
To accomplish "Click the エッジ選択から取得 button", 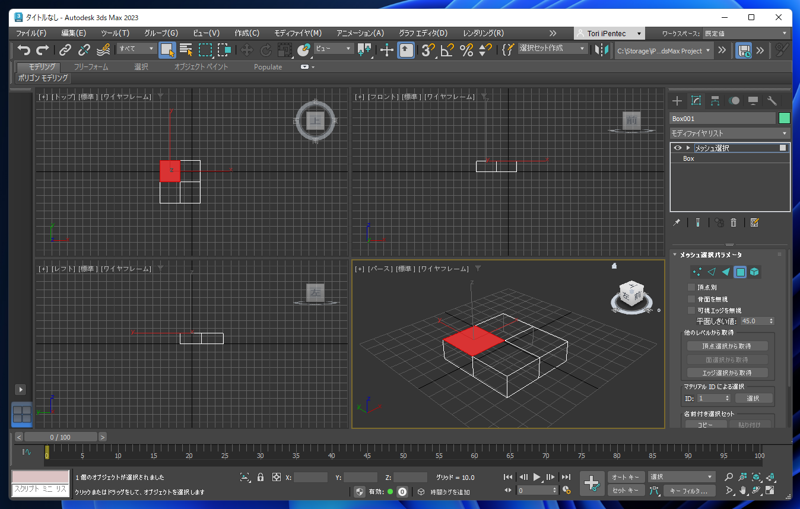I will pos(727,373).
